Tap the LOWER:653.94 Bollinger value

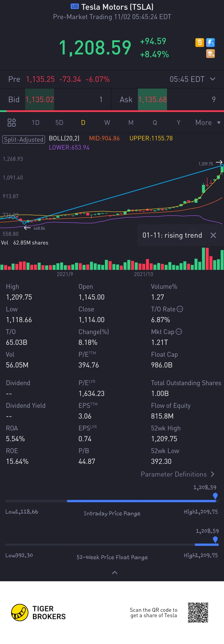(x=69, y=147)
